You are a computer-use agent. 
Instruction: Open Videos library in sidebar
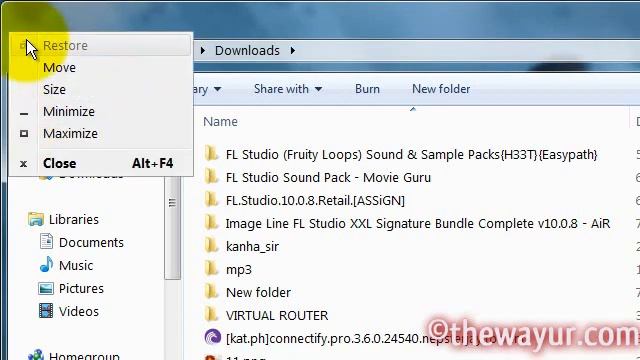click(79, 311)
